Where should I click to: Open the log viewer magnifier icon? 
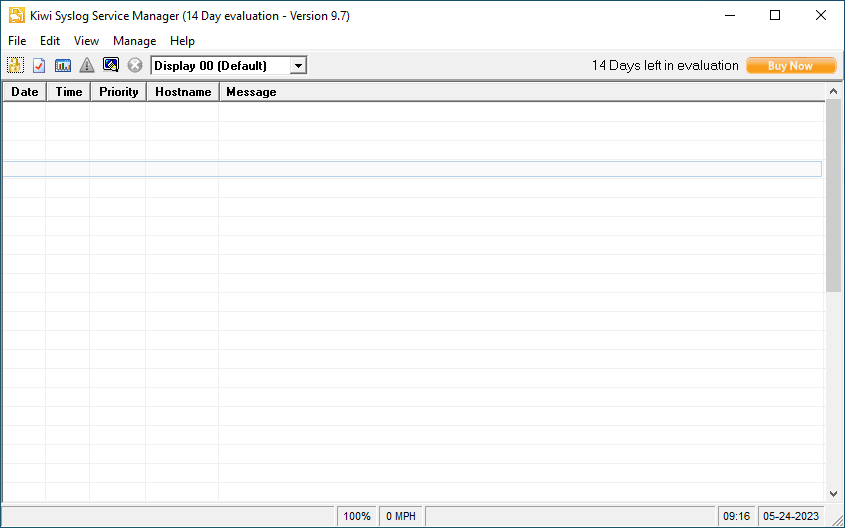(110, 65)
